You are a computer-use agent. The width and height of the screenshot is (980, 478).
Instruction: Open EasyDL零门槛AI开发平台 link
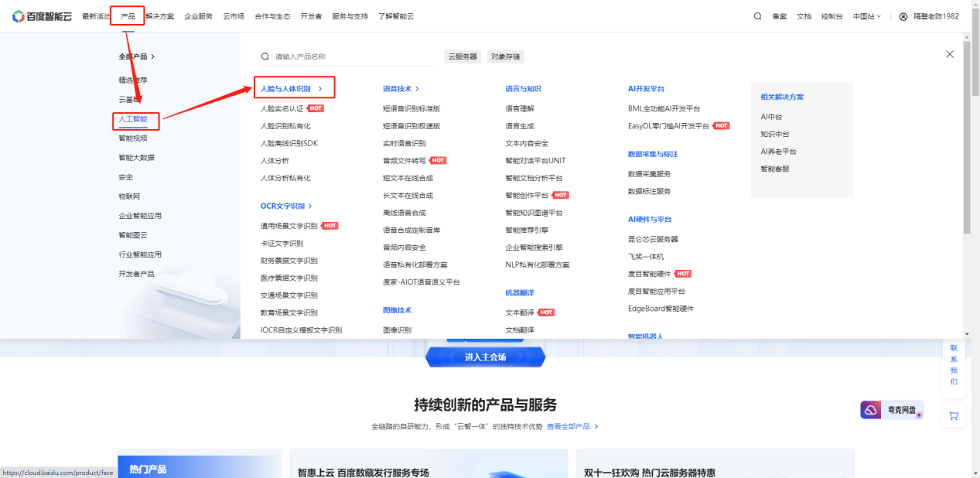click(x=669, y=126)
